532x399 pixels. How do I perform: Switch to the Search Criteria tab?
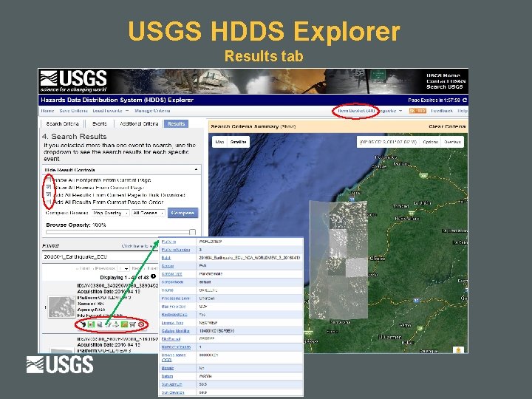(62, 124)
